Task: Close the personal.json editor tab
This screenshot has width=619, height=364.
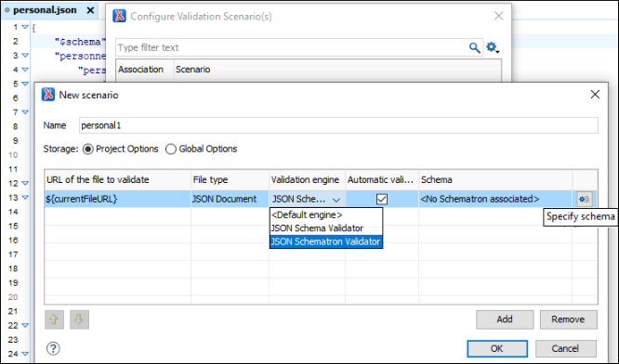Action: [90, 10]
